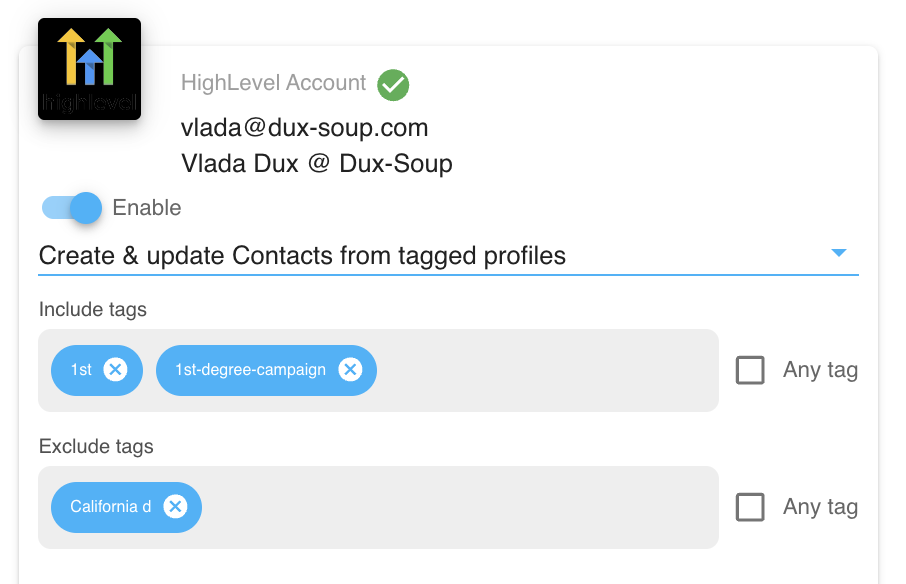Select Create & update Contacts combo box
This screenshot has height=584, width=906.
click(448, 256)
